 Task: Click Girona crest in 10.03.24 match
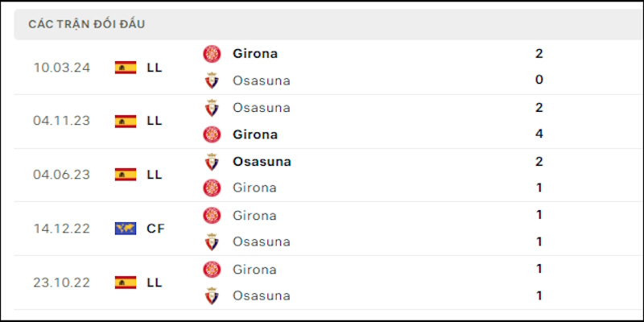coord(212,54)
